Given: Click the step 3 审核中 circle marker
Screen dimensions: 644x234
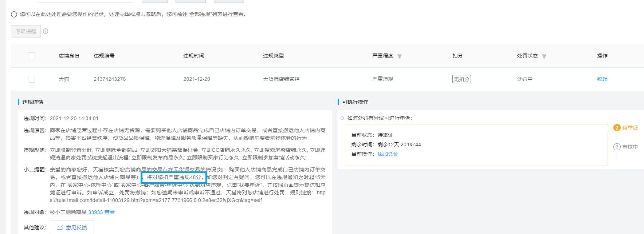Looking at the screenshot, I should click(617, 147).
